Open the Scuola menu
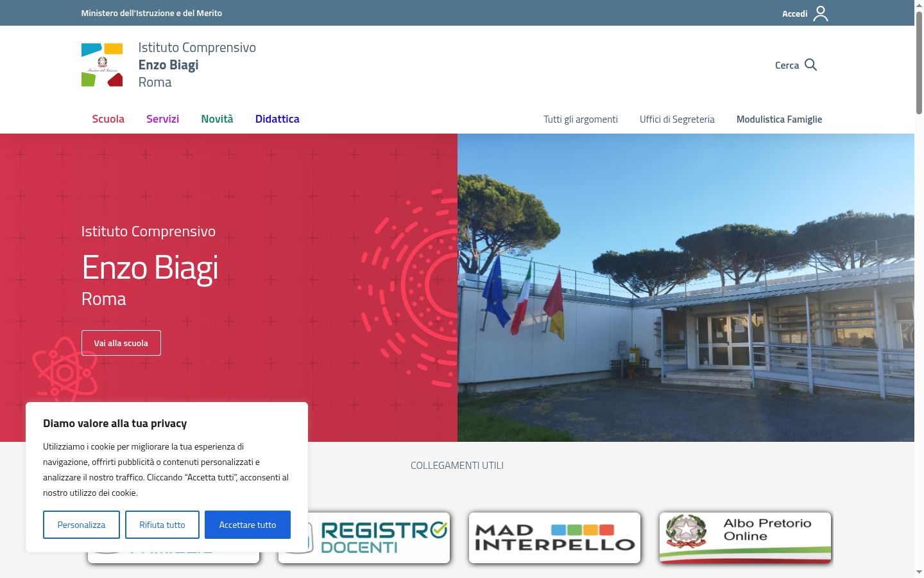The height and width of the screenshot is (578, 924). pos(108,119)
